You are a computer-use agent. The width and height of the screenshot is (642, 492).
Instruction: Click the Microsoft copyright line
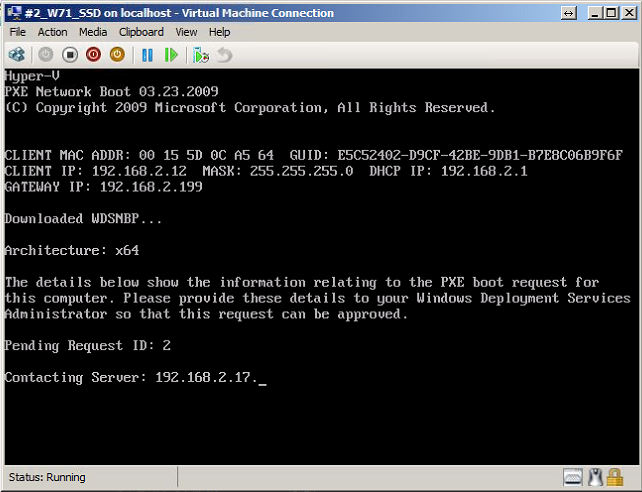coord(250,108)
